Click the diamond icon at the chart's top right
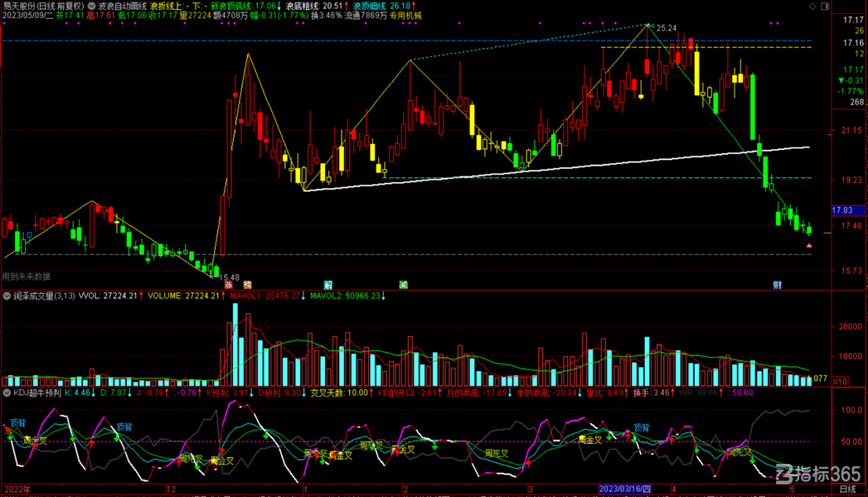 pyautogui.click(x=812, y=6)
